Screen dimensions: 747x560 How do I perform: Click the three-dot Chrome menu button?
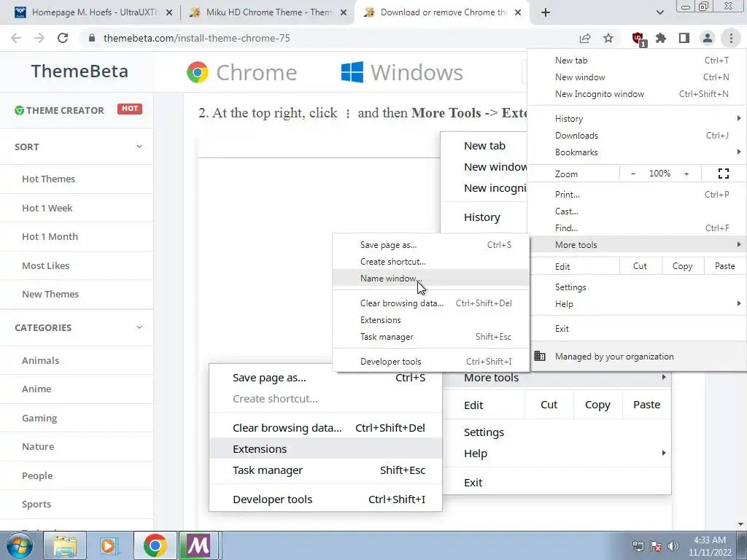[x=731, y=38]
